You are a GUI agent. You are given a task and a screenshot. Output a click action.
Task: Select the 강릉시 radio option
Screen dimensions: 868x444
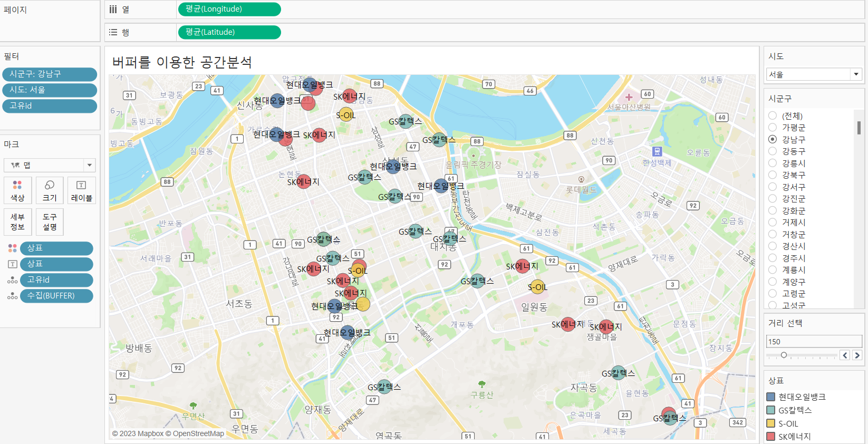[x=773, y=163]
